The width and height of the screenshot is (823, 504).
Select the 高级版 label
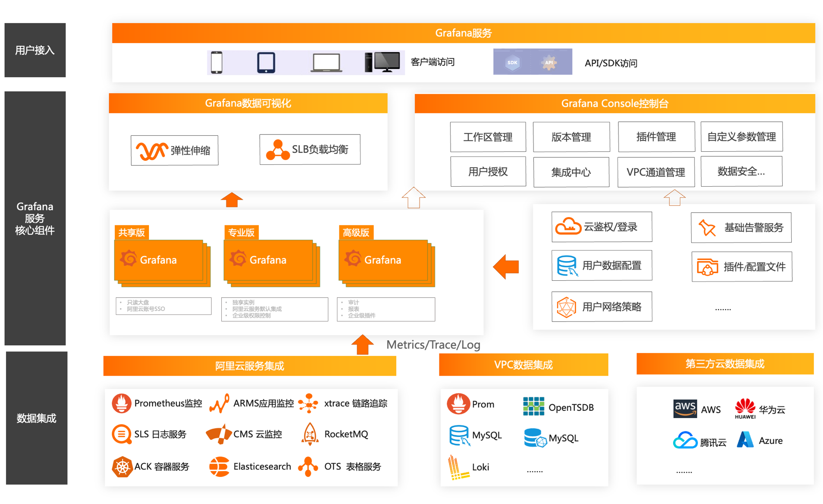(x=356, y=233)
